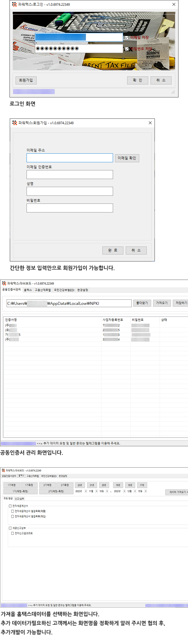The image size is (188, 644).
Task: Tick the 세금신고납부 group checkbox
Action: pyautogui.click(x=10, y=528)
